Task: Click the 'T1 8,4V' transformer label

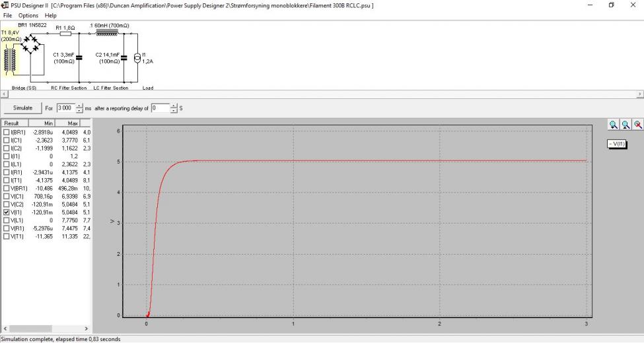Action: [x=10, y=32]
